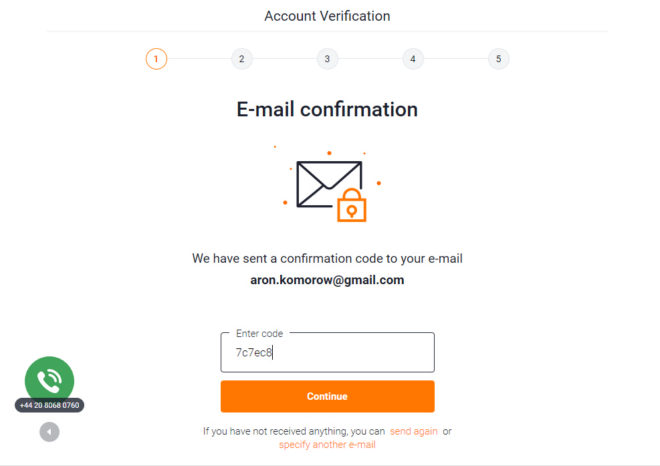Click the entered code text 7c7ec8
The image size is (660, 466).
tap(254, 352)
